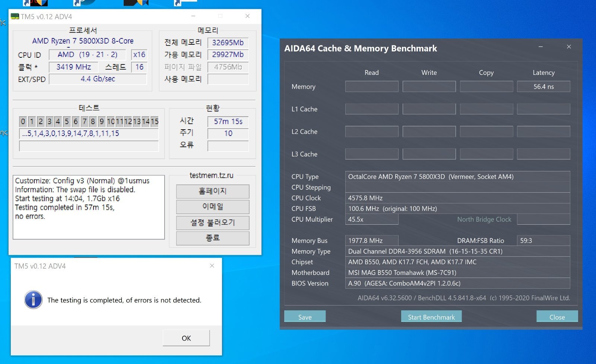
Task: Click total memory 32695Mb value
Action: (x=228, y=42)
